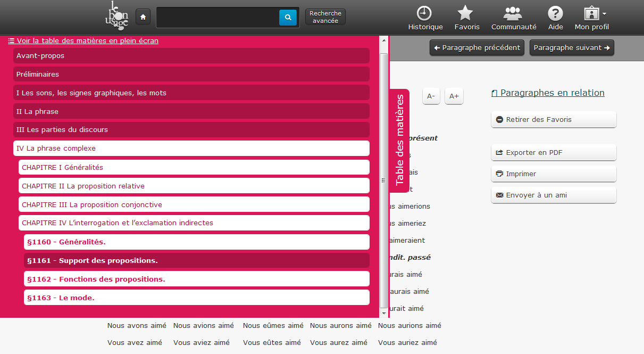Open Mon profil dropdown menu

(x=592, y=17)
